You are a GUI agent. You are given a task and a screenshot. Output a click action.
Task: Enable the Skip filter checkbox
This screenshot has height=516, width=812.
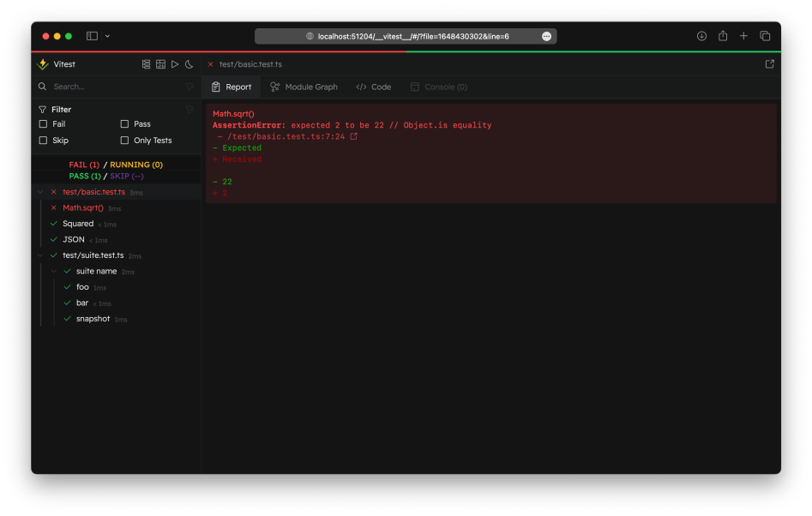(43, 141)
